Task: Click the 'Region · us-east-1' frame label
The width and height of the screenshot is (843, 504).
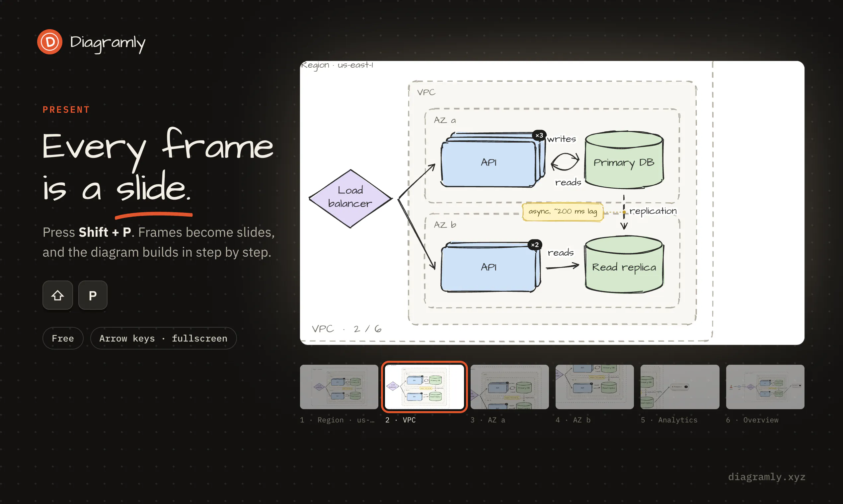Action: [x=337, y=65]
